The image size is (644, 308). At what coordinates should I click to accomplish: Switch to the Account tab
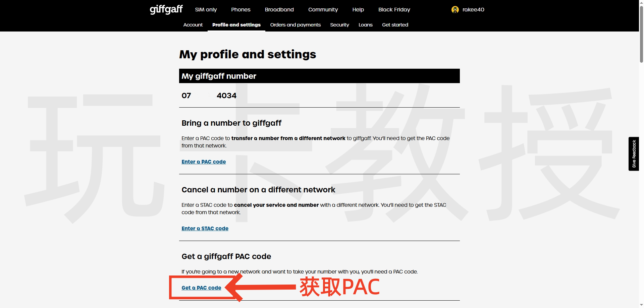click(x=193, y=24)
